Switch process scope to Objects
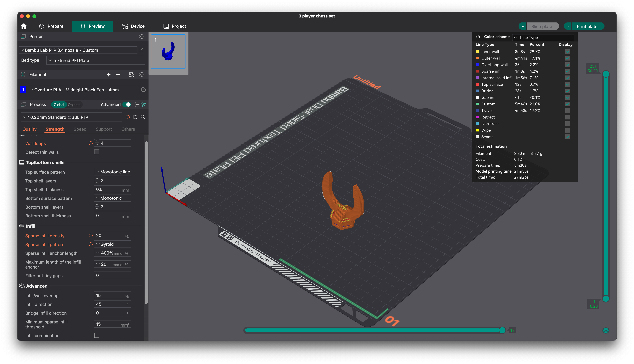Viewport: 634px width, 364px height. pyautogui.click(x=74, y=105)
